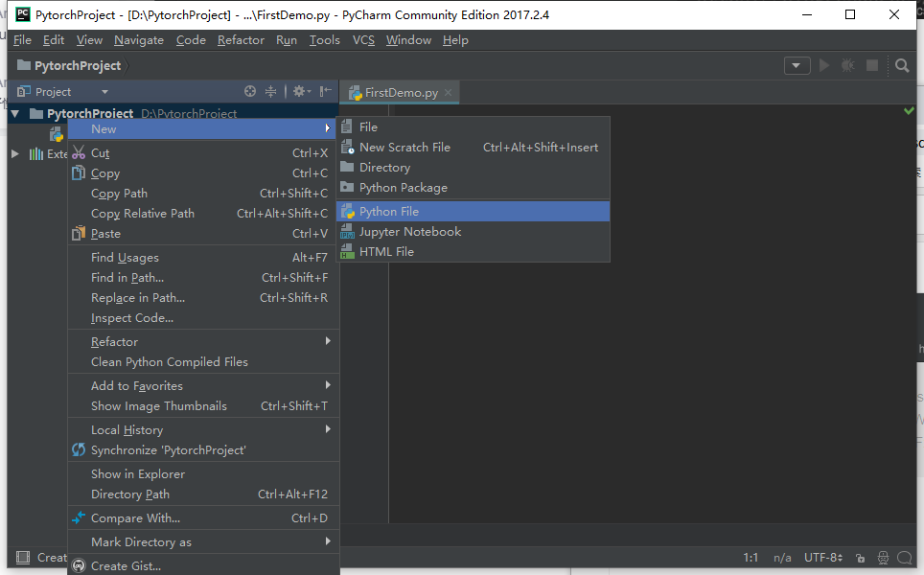This screenshot has width=924, height=575.
Task: Collapse all nodes using the collapse icon
Action: [271, 90]
